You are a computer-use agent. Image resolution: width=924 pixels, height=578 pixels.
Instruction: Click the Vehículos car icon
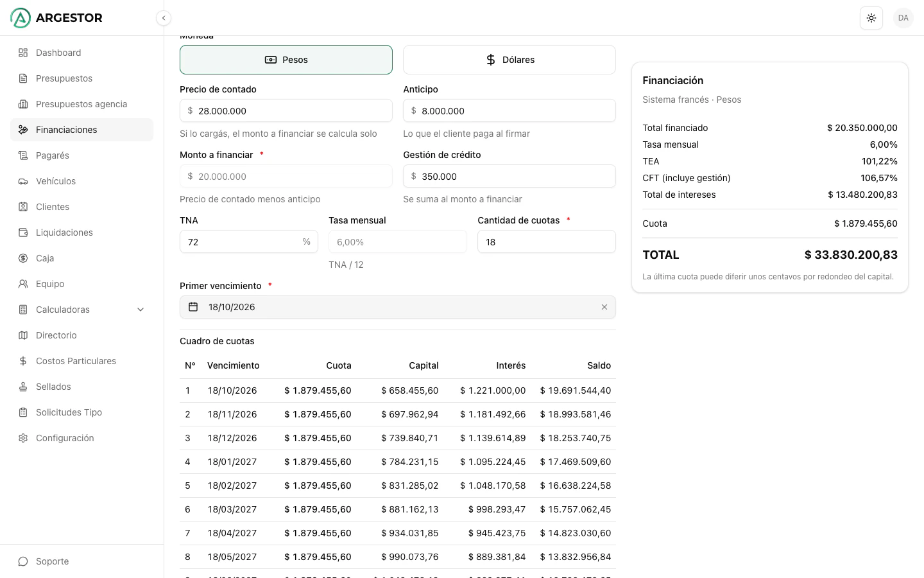click(23, 181)
